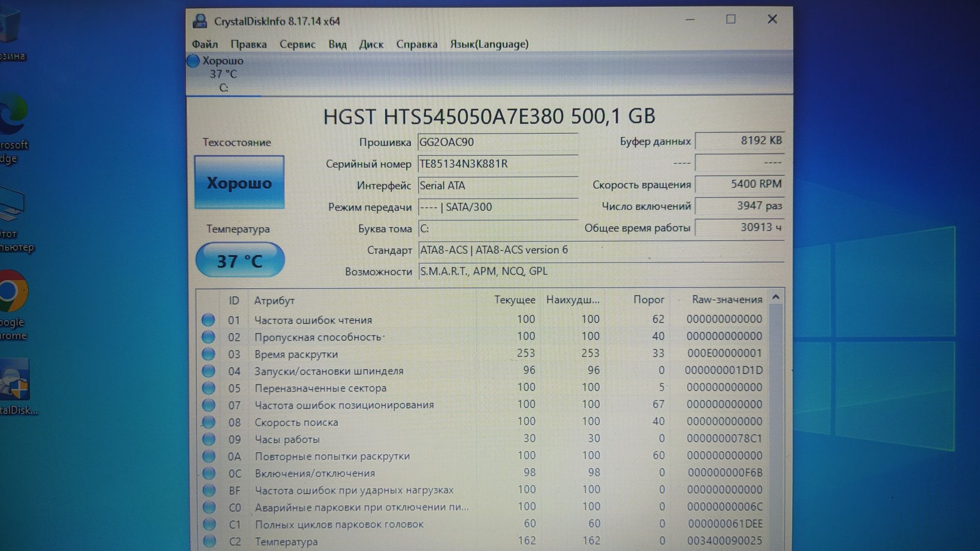Screen dimensions: 980x551
Task: Click the Наихудш... column header
Action: tap(573, 300)
